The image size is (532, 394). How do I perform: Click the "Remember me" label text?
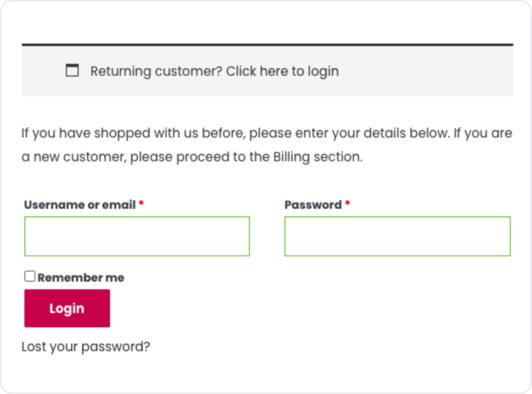click(81, 277)
